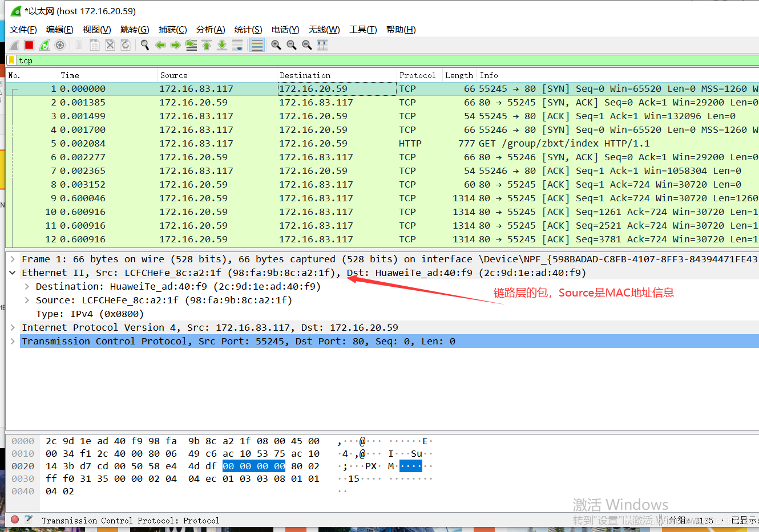Select packet 2 SYN, ACK row
Screen dimensions: 759x532
382,102
